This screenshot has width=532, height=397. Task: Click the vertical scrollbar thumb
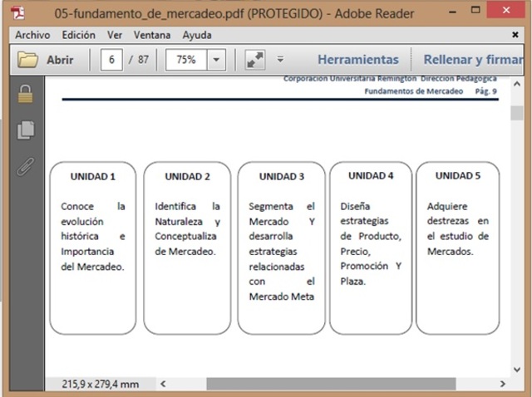tap(517, 113)
